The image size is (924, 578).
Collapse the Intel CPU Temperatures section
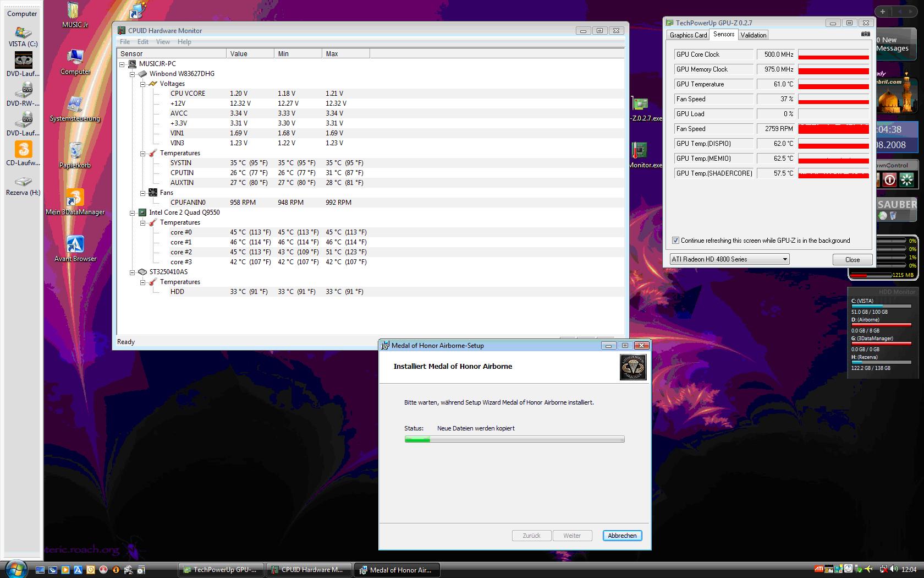point(142,222)
